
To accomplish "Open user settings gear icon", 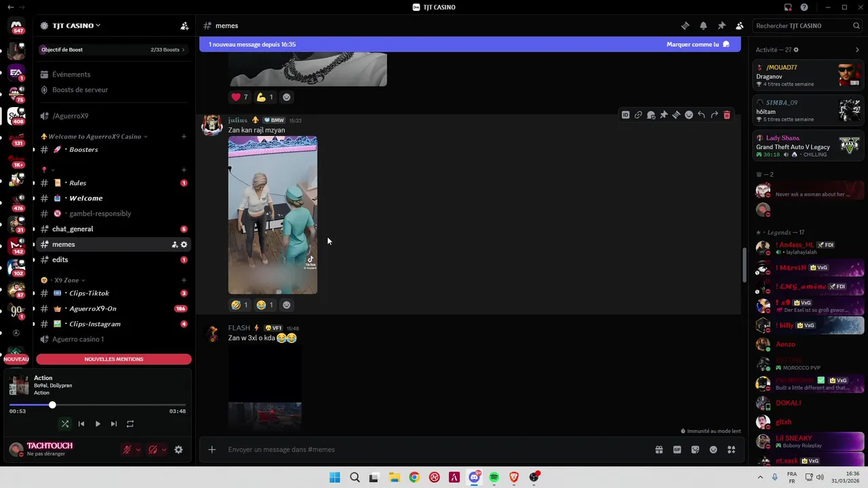I will (178, 449).
